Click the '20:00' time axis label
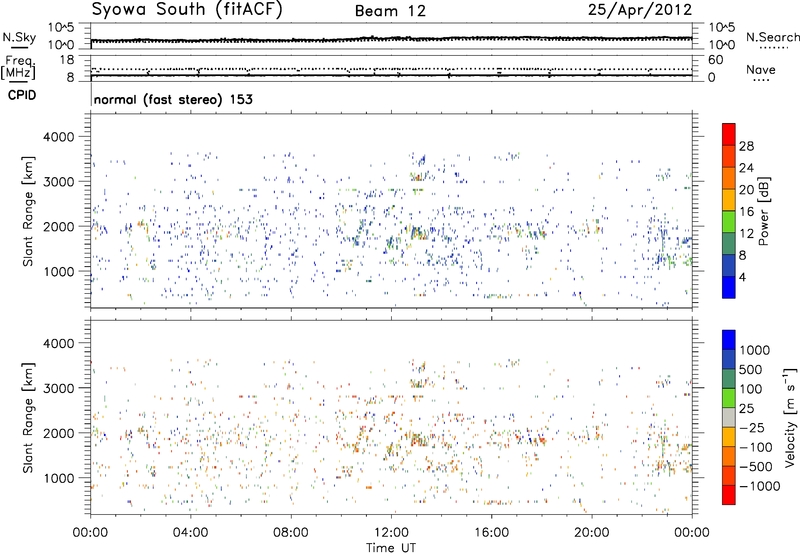Viewport: 800px width, 554px height. (591, 533)
